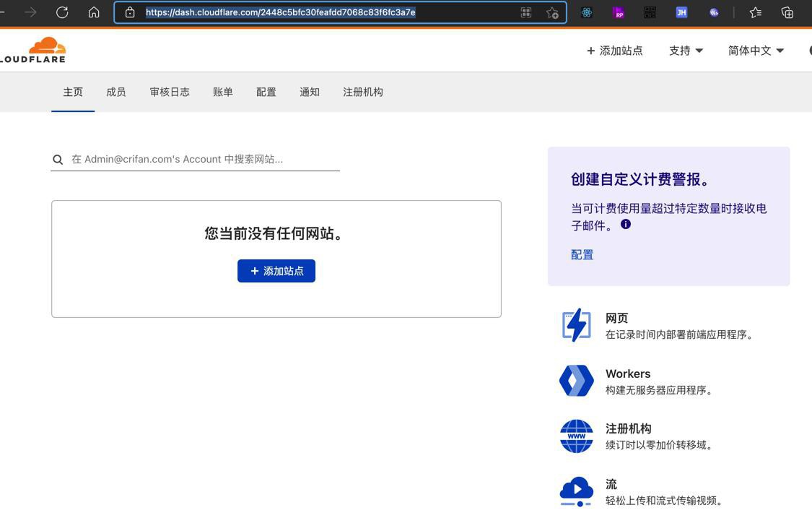Open the JH extension icon
This screenshot has width=812, height=518.
[x=681, y=12]
